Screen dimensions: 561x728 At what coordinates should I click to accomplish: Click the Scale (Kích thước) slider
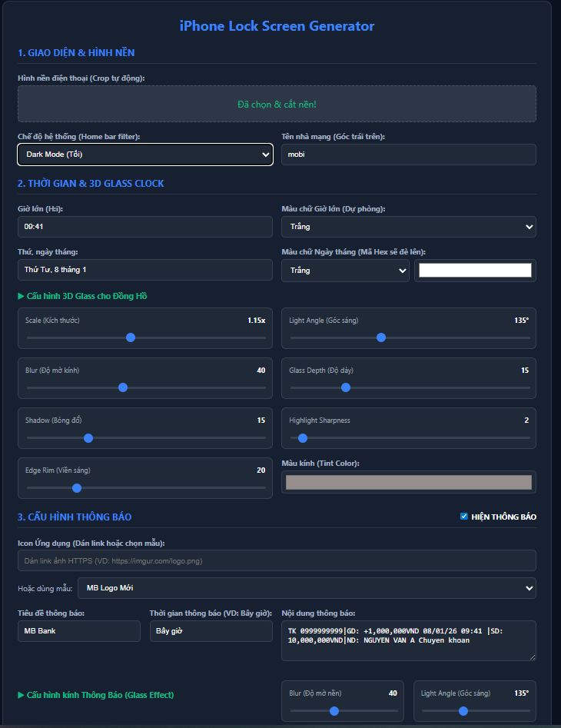coord(145,337)
